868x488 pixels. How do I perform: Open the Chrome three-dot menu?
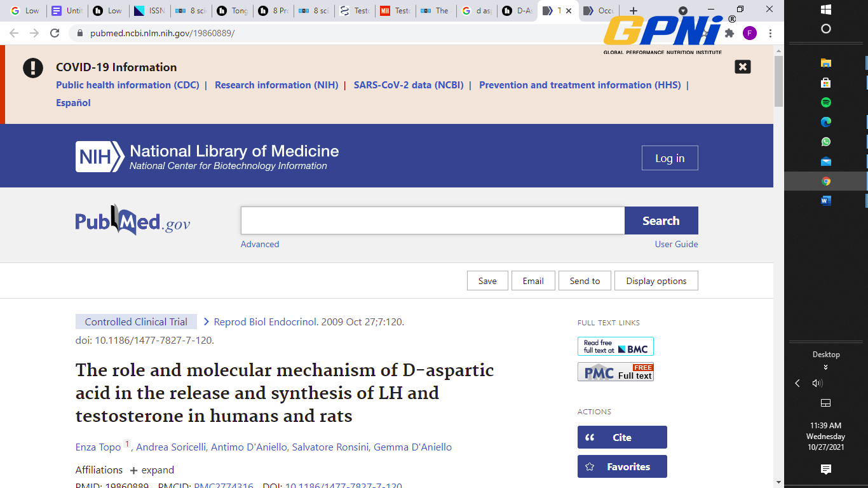click(770, 33)
